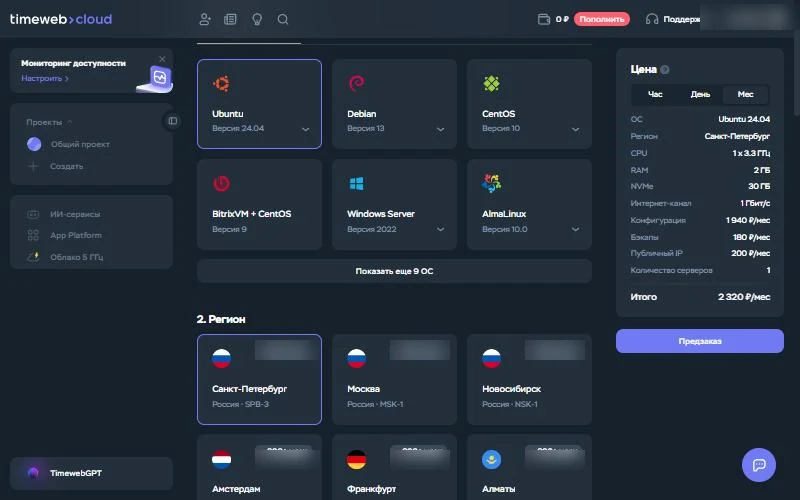Click the Russian flag on Москва card
The width and height of the screenshot is (800, 500).
click(356, 359)
